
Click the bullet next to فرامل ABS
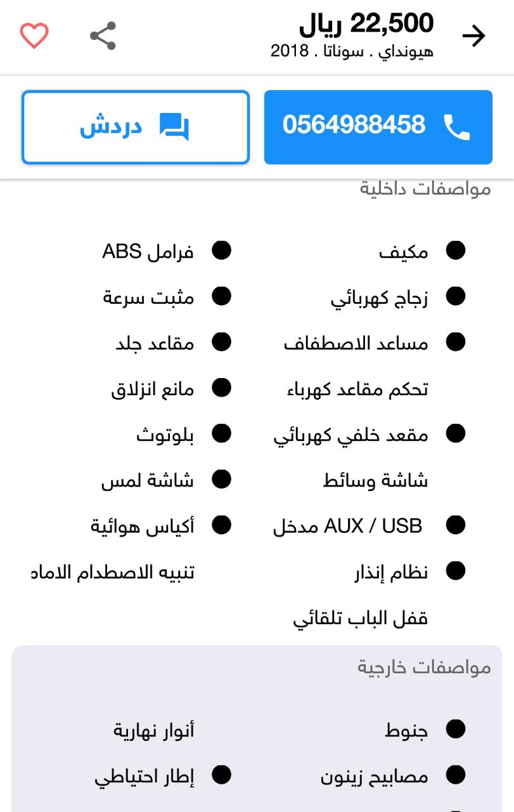click(221, 251)
